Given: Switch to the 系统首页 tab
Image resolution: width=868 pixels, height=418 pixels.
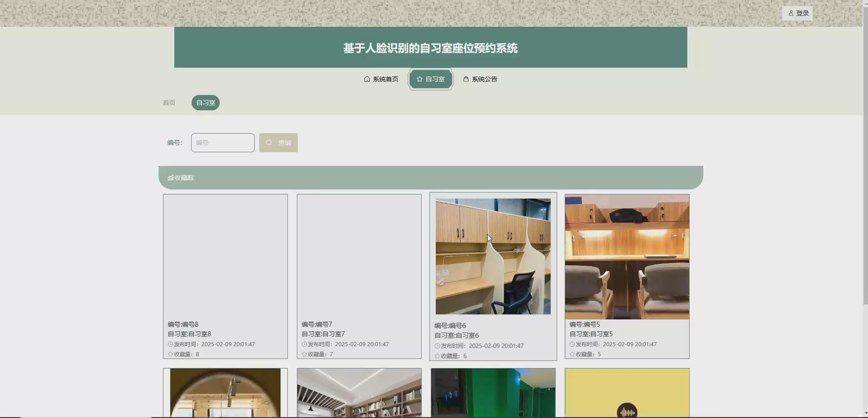Looking at the screenshot, I should point(385,79).
